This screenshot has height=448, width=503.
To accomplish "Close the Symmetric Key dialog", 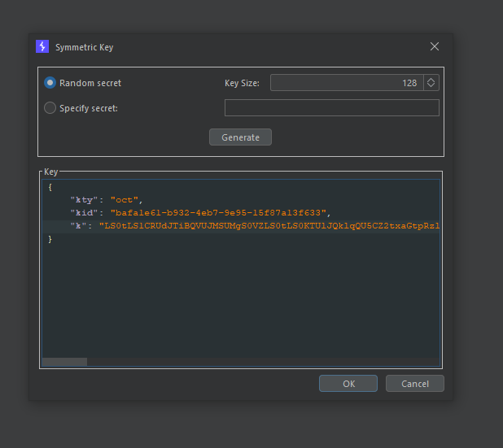I will point(435,47).
